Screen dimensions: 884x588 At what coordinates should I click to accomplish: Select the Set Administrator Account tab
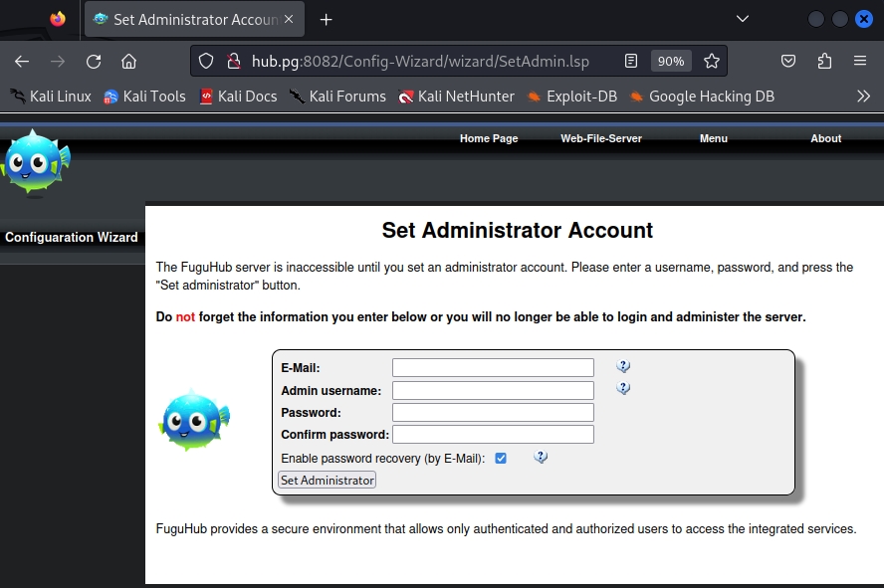(x=194, y=20)
